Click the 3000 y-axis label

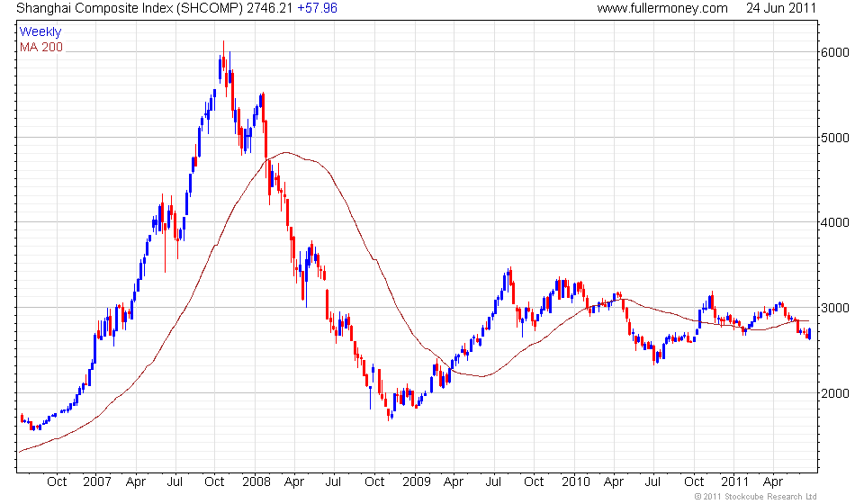(836, 308)
